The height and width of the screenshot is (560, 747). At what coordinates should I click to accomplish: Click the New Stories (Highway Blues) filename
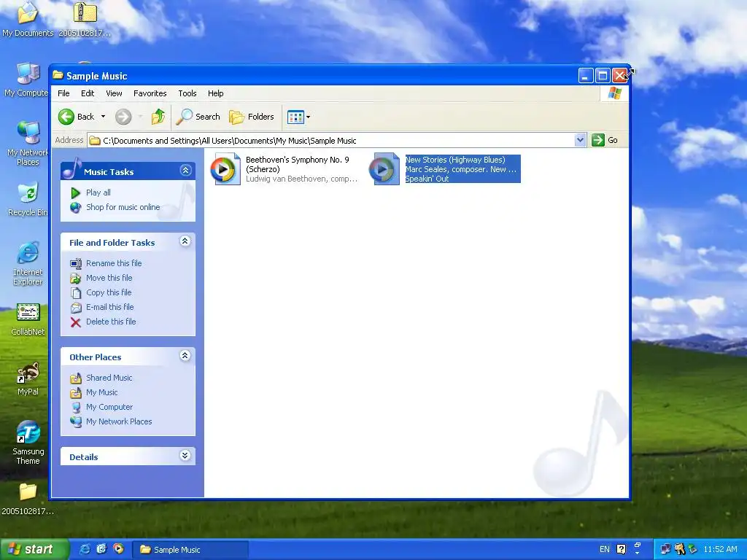click(x=455, y=160)
